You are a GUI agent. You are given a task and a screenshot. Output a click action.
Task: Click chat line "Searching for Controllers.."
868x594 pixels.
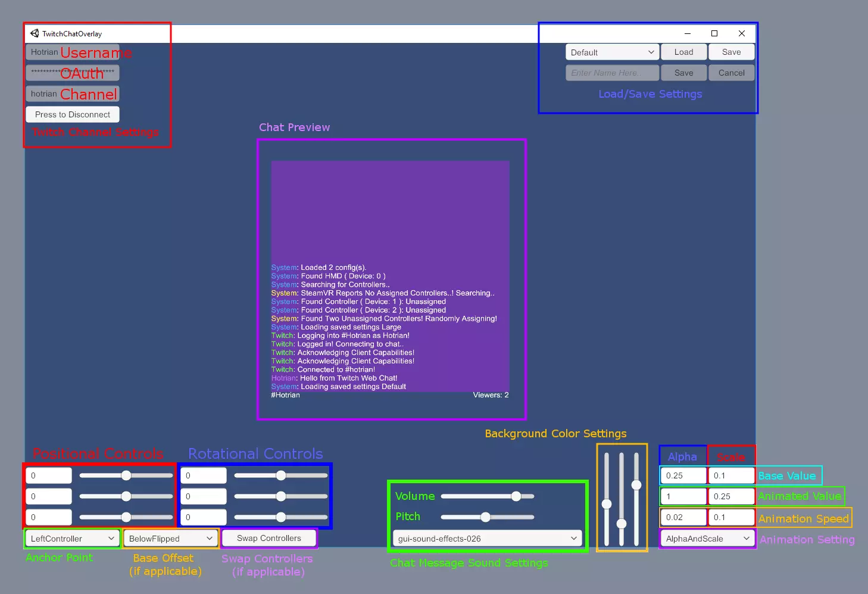[345, 285]
